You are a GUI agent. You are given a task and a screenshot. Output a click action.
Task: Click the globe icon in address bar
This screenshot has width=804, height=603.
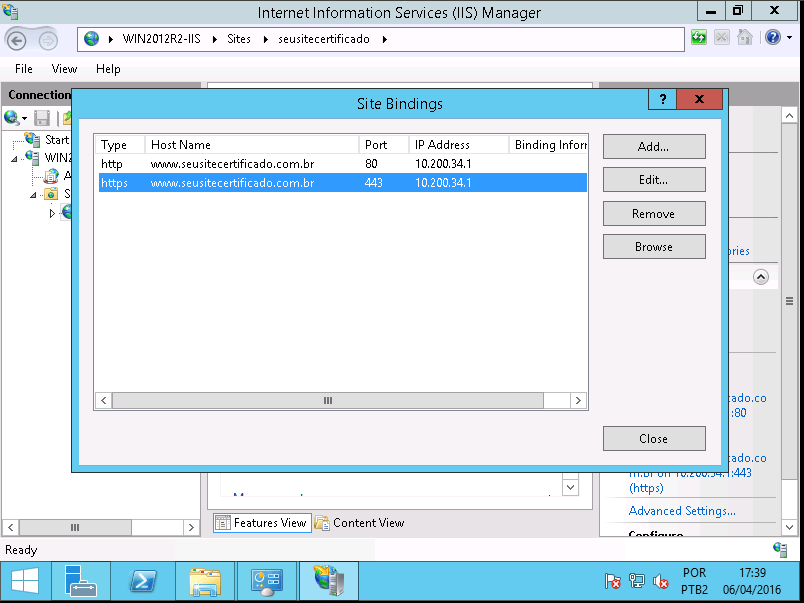(x=91, y=39)
